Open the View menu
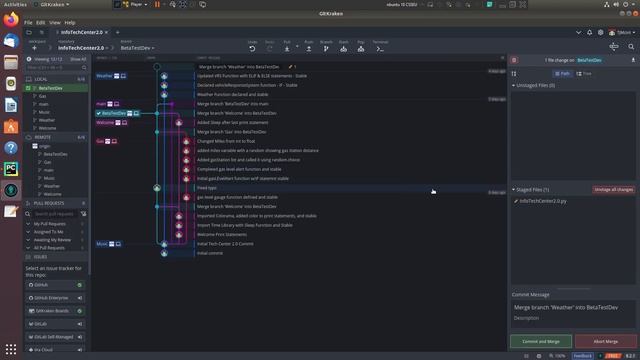 point(55,22)
